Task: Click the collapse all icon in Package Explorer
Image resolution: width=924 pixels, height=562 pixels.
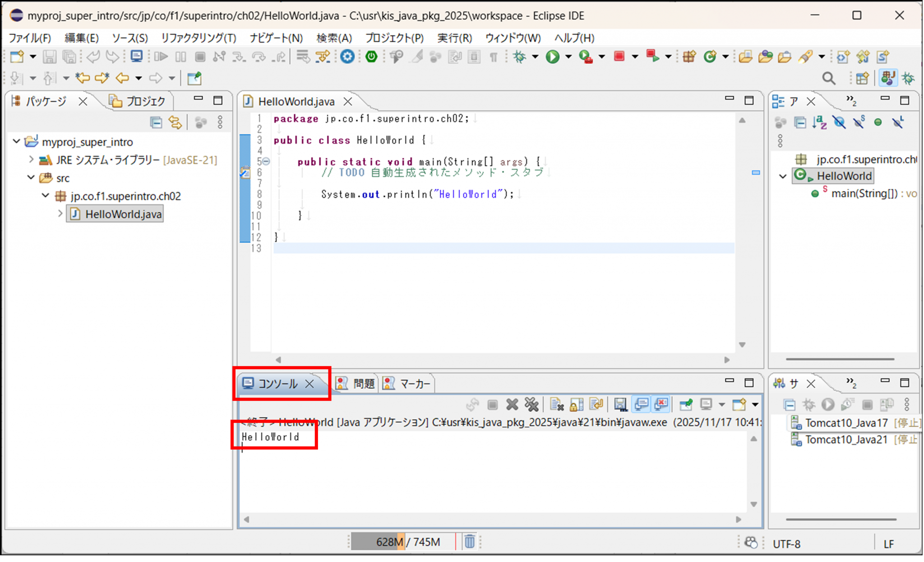Action: (x=156, y=122)
